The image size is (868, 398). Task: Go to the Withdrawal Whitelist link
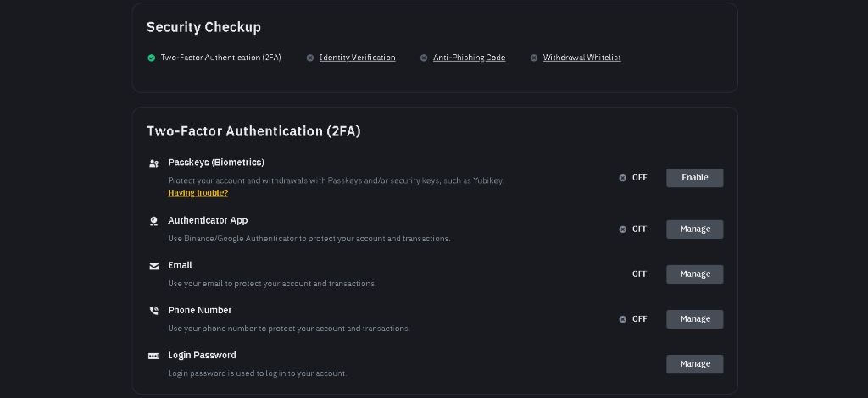point(581,58)
